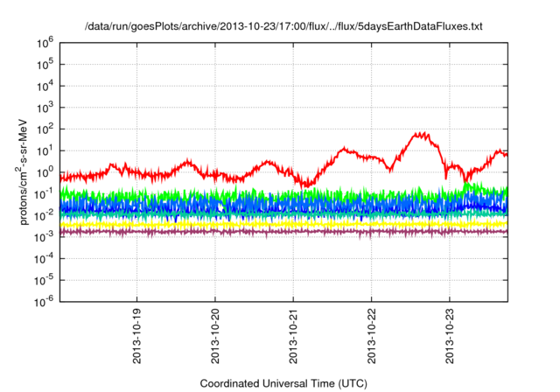This screenshot has height=392, width=560.
Task: Click the 10^1 y-axis tick label
Action: pyautogui.click(x=45, y=150)
